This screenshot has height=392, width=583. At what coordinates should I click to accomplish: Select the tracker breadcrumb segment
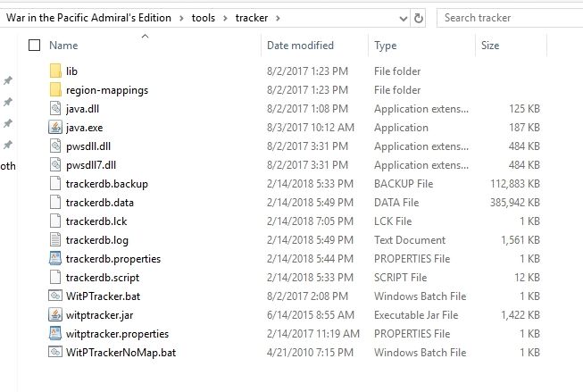point(252,18)
